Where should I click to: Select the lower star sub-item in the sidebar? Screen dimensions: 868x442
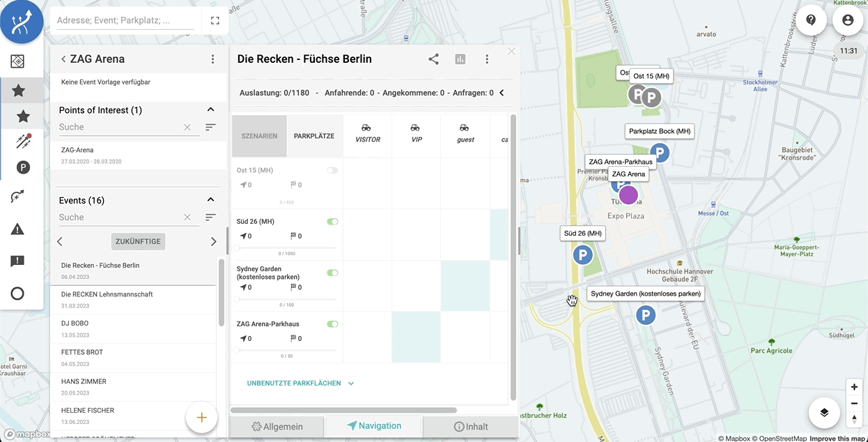point(23,116)
